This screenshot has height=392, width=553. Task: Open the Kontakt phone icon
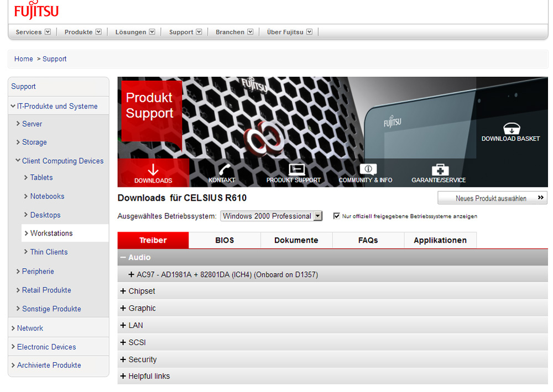[x=225, y=170]
